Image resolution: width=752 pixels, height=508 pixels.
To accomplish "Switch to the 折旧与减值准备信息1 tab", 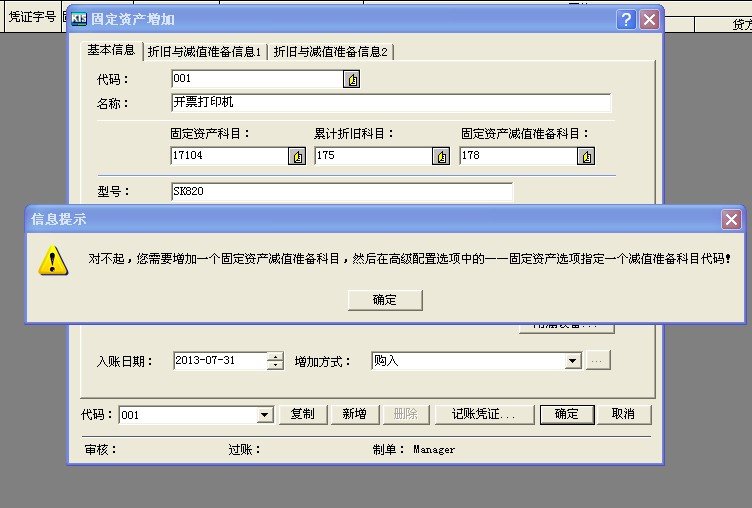I will point(204,52).
